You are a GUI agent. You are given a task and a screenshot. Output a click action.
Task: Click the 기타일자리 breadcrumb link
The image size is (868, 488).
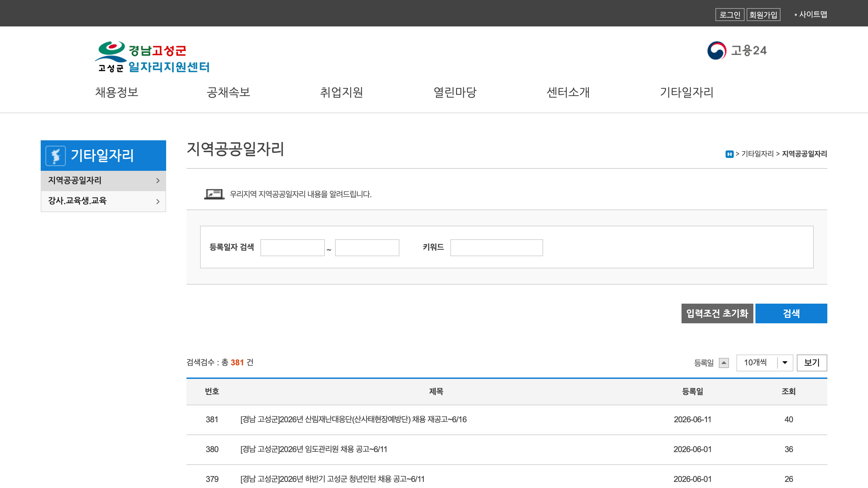(x=757, y=154)
